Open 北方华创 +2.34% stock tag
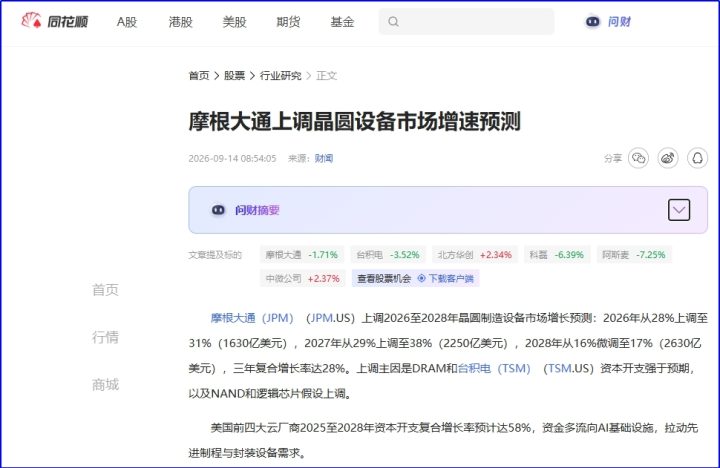720x468 pixels. pos(474,254)
